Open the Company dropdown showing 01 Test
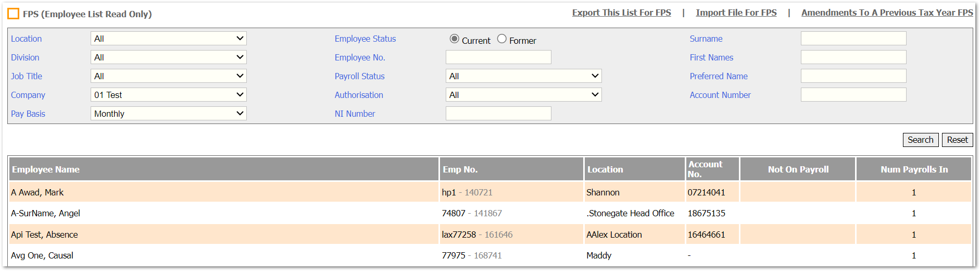The height and width of the screenshot is (271, 980). (x=169, y=95)
